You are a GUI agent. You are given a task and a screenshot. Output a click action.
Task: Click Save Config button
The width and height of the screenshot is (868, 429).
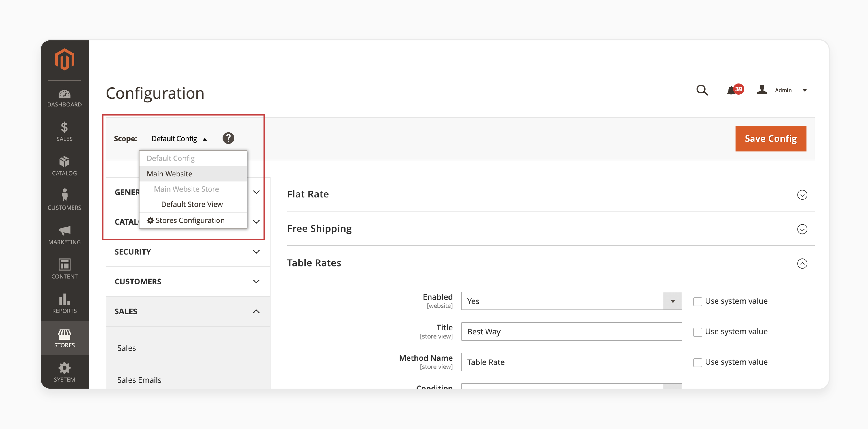[x=771, y=138]
